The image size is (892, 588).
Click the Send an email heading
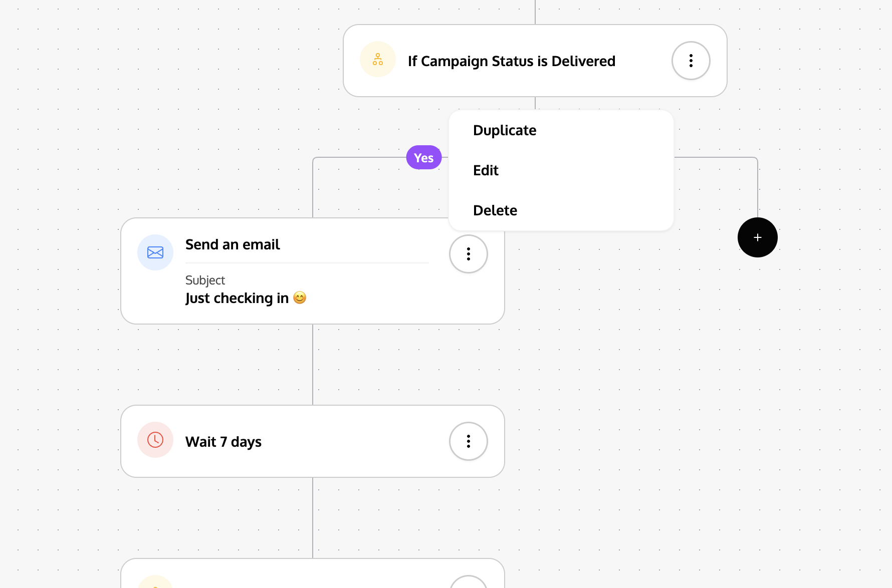pyautogui.click(x=233, y=244)
